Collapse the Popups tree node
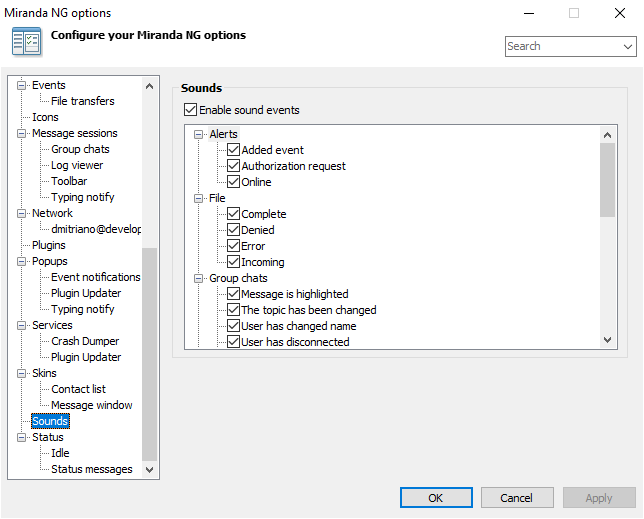 click(x=21, y=262)
